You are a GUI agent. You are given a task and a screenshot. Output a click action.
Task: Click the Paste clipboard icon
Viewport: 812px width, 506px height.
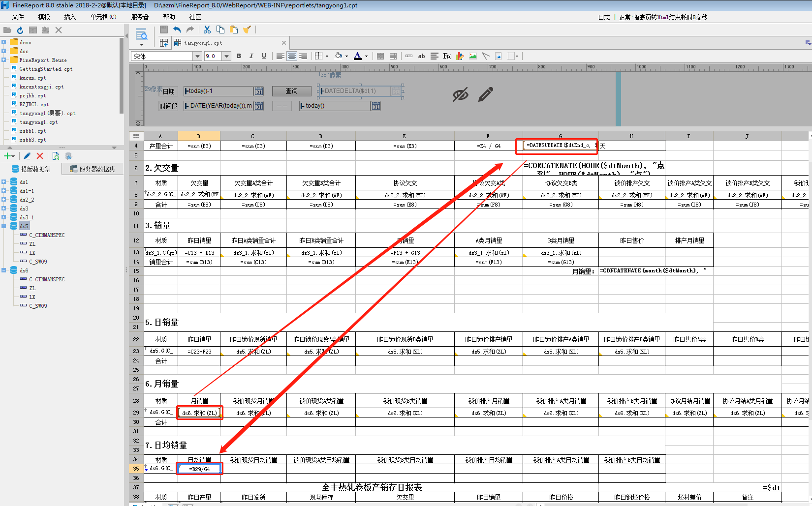click(x=234, y=30)
